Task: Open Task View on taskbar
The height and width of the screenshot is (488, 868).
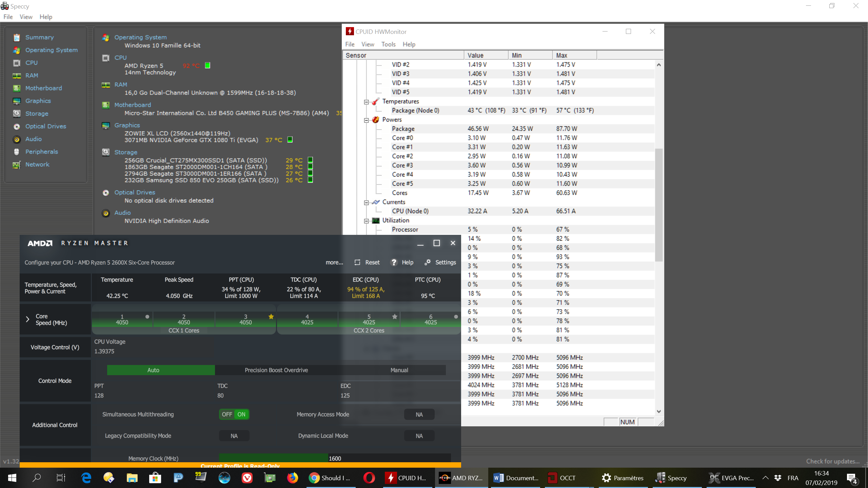Action: coord(61,478)
